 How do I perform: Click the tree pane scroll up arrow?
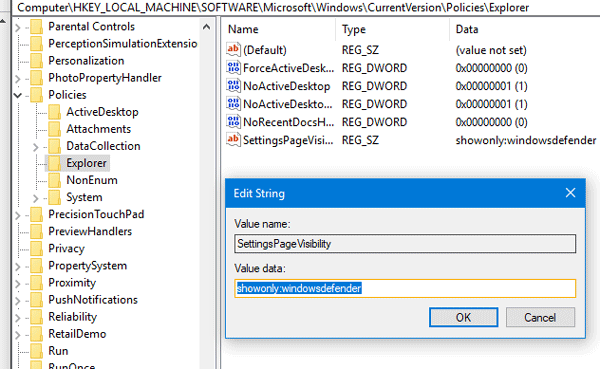pos(206,27)
